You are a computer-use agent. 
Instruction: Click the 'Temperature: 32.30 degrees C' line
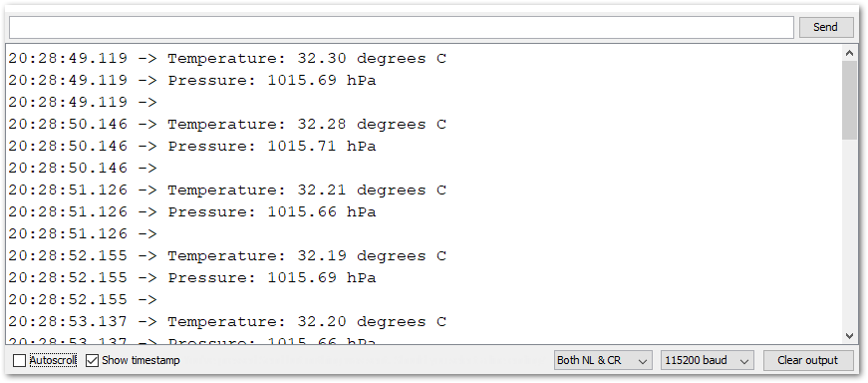(227, 58)
